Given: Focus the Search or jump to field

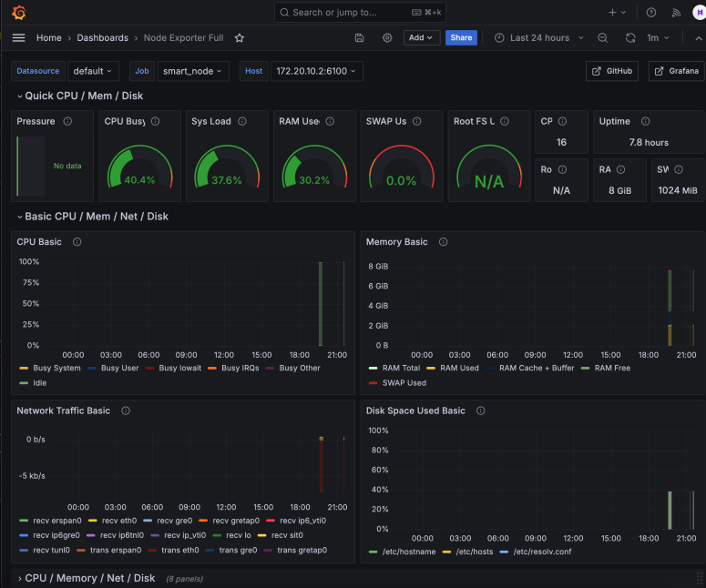Looking at the screenshot, I should 360,12.
